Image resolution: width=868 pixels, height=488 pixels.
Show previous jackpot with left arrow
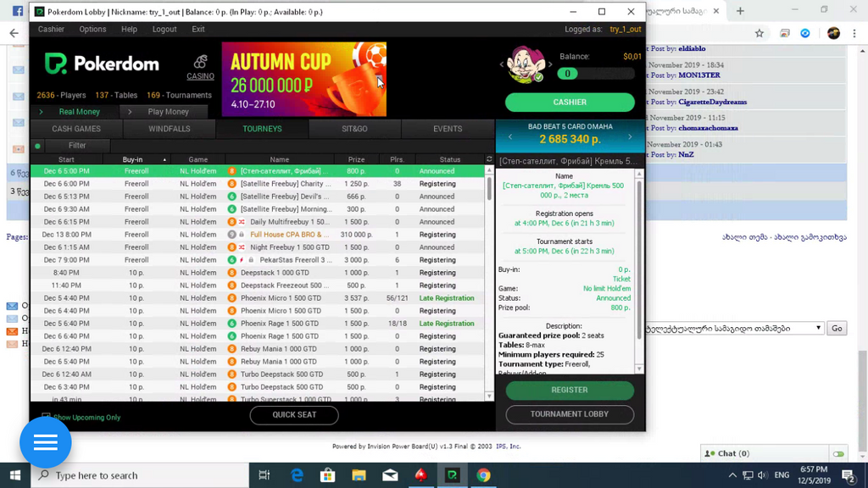click(510, 136)
